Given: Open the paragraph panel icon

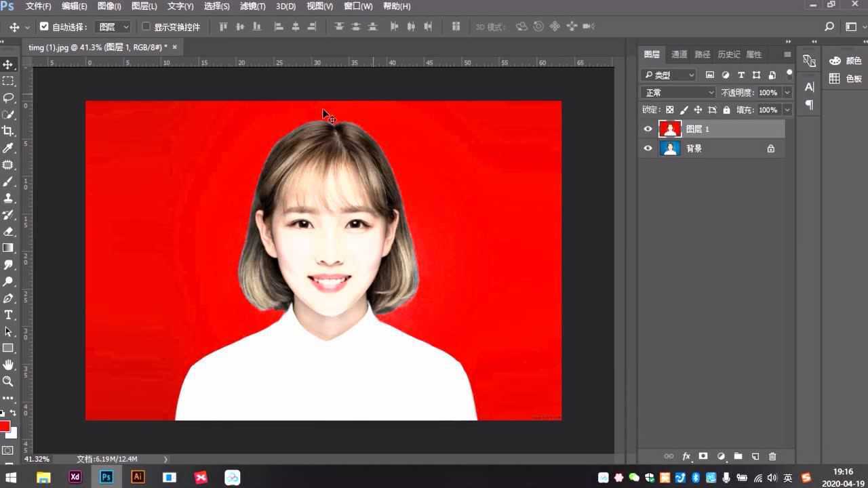Looking at the screenshot, I should click(x=809, y=105).
